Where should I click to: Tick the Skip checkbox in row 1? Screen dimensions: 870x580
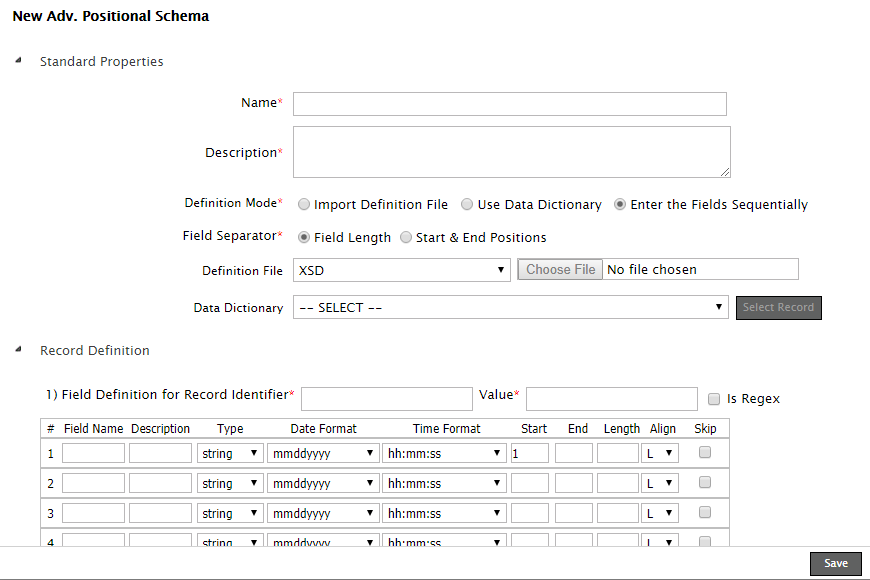pos(705,453)
